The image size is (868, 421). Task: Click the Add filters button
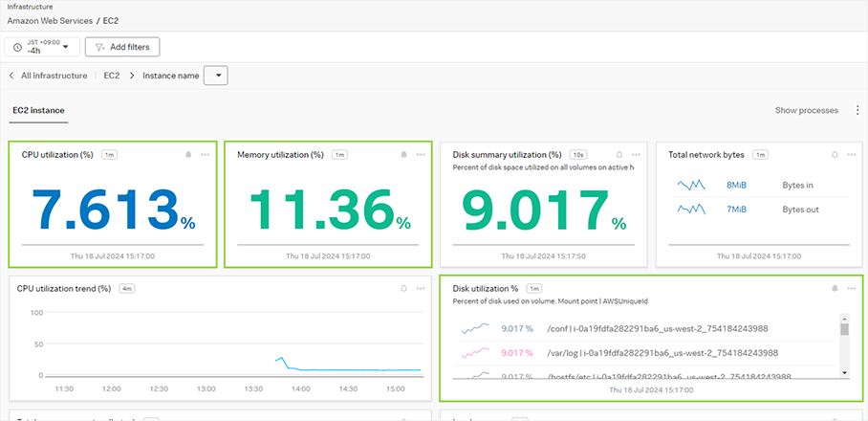[x=122, y=47]
